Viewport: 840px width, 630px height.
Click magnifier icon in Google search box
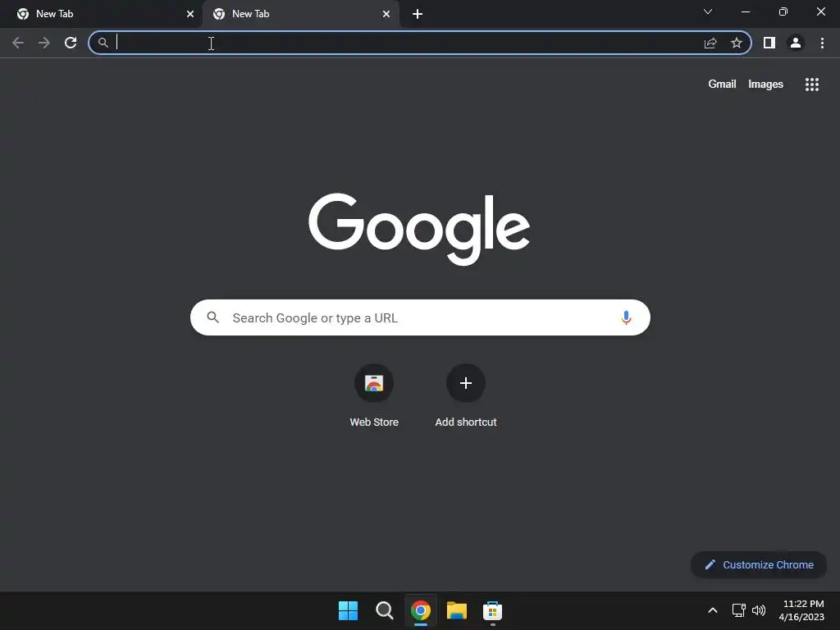click(213, 317)
